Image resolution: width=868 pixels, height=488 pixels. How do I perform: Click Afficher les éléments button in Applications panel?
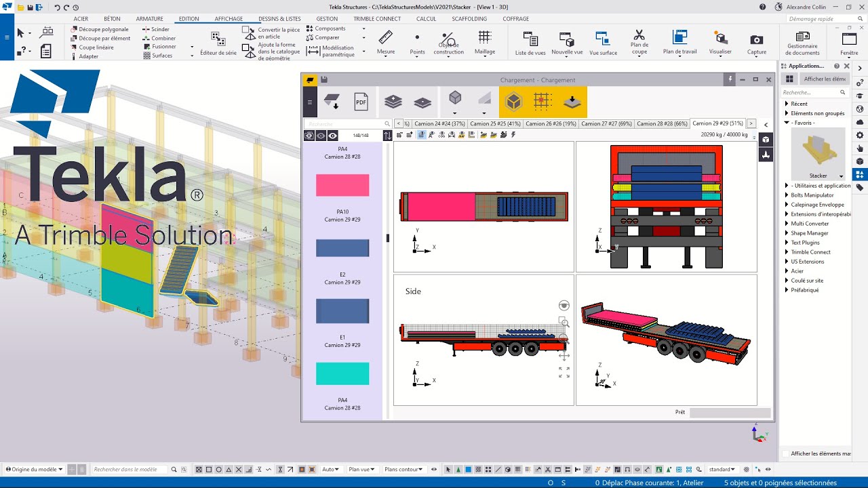[824, 79]
